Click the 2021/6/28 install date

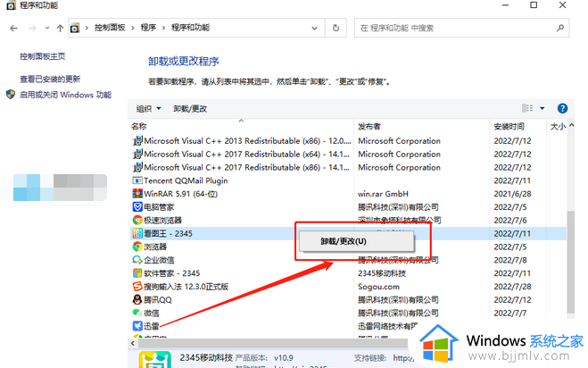click(512, 194)
